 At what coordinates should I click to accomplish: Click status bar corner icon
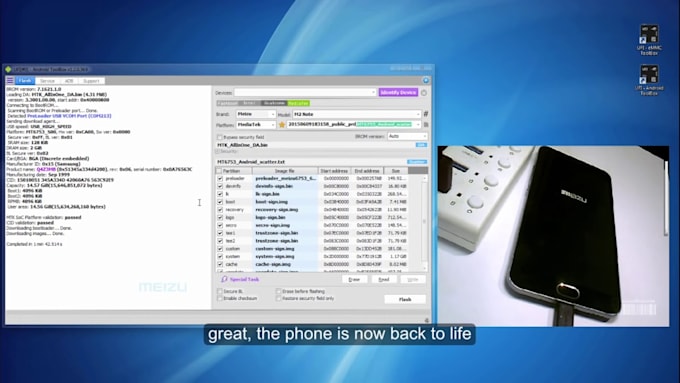[x=426, y=321]
